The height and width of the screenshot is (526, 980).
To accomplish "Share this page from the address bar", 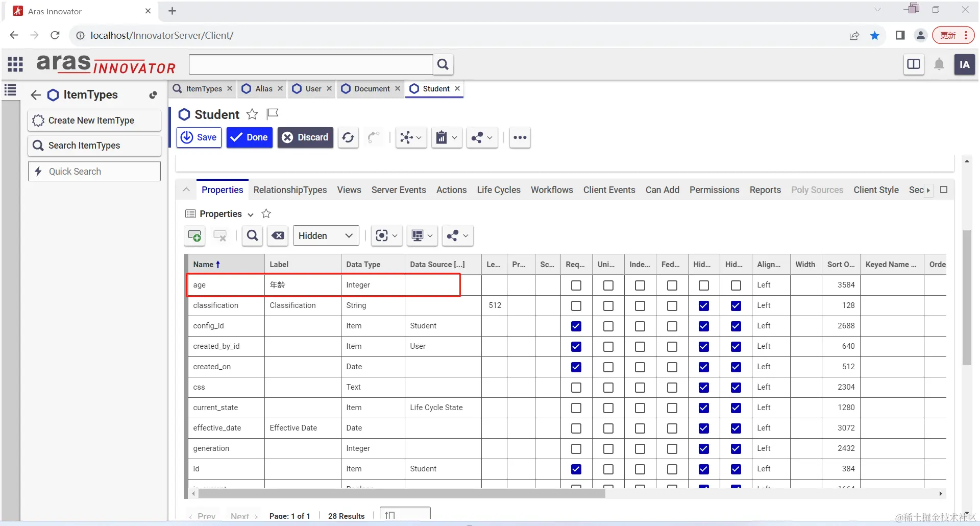I will pos(854,35).
